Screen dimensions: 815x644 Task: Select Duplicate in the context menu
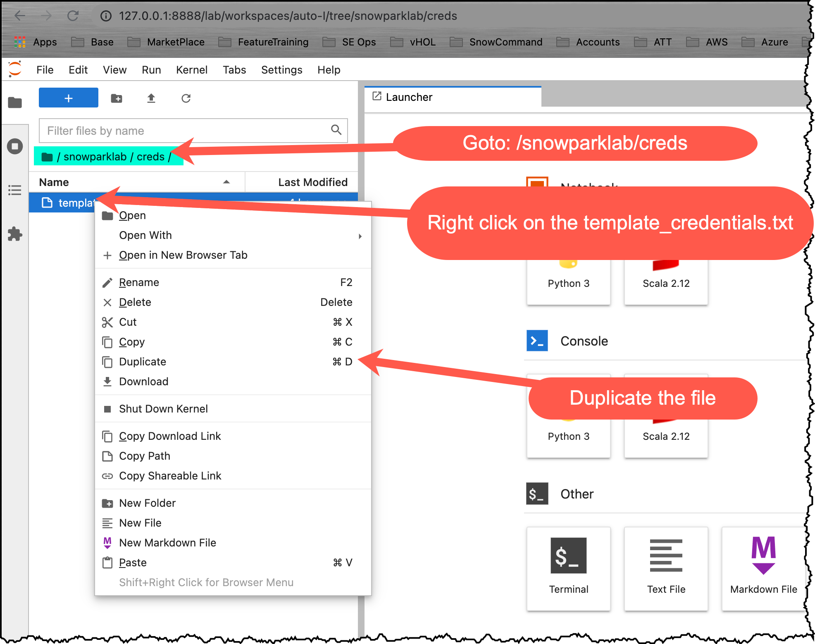[x=143, y=362]
